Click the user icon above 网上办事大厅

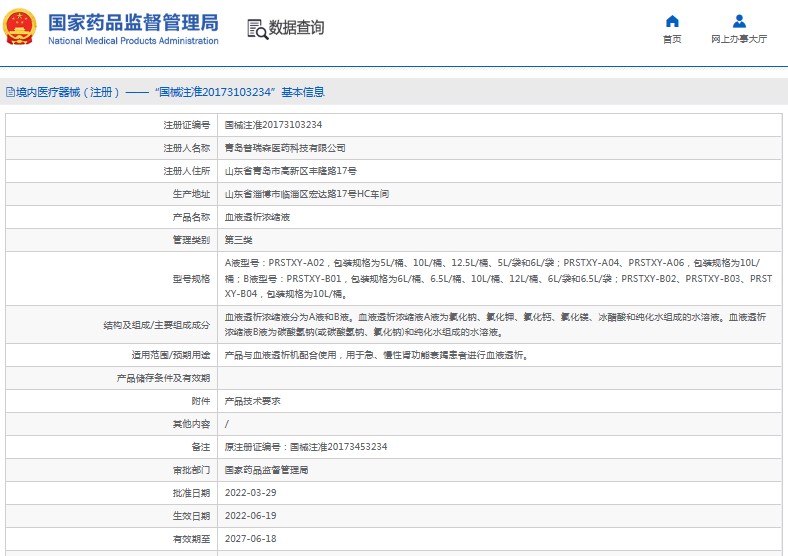point(739,21)
